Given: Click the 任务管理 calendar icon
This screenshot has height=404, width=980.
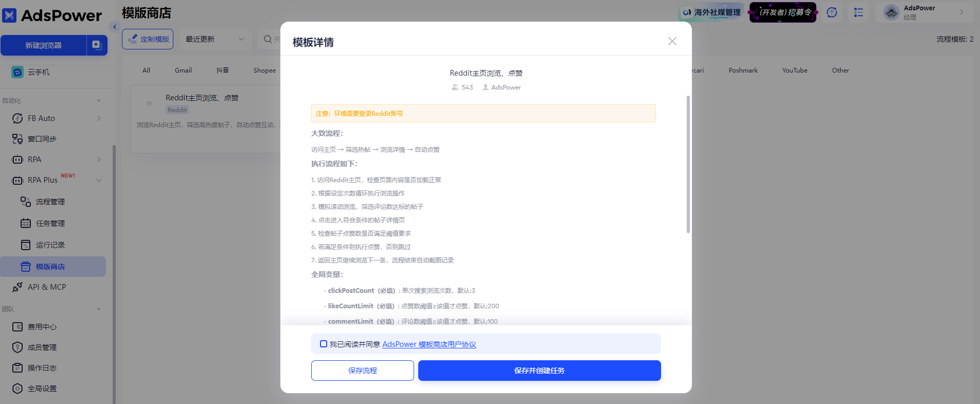Looking at the screenshot, I should 26,223.
